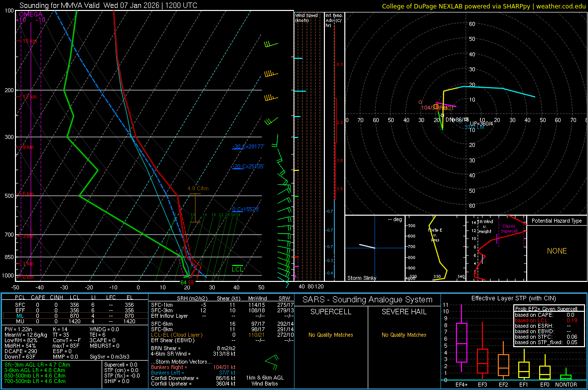
Task: Click the Prob EF2+ Given Supercell header
Action: [x=546, y=309]
